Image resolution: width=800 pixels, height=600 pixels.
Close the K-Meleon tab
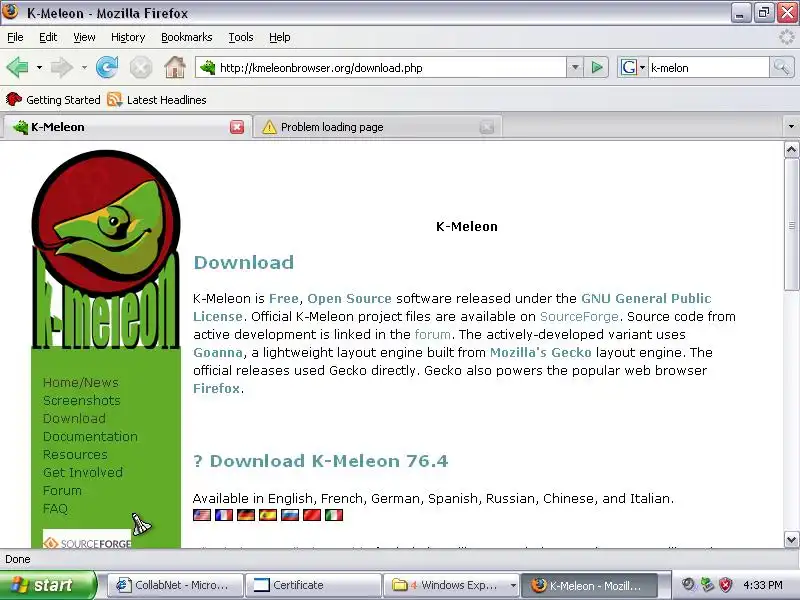coord(237,127)
